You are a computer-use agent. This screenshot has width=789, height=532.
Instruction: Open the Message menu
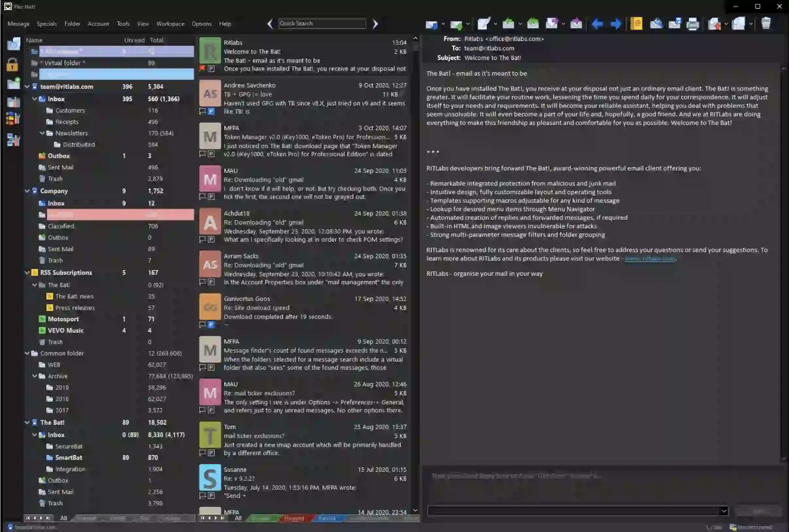coord(18,23)
